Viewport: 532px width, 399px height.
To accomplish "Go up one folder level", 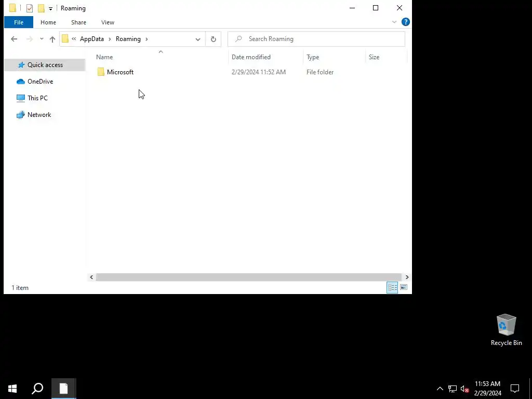I will click(52, 39).
